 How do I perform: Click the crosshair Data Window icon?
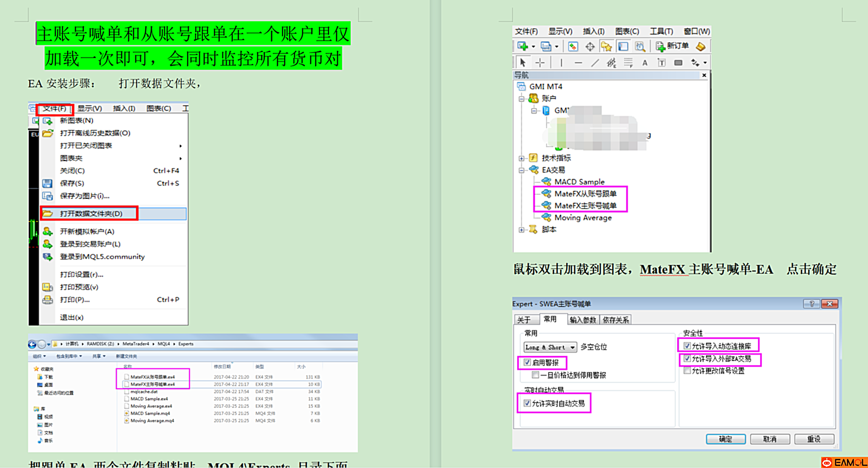pos(590,46)
